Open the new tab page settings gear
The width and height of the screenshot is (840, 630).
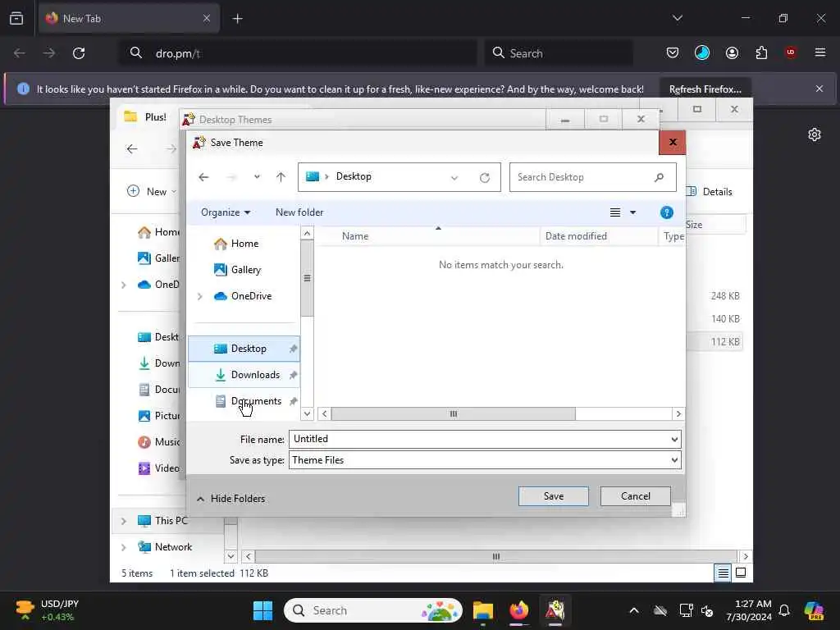click(x=815, y=135)
